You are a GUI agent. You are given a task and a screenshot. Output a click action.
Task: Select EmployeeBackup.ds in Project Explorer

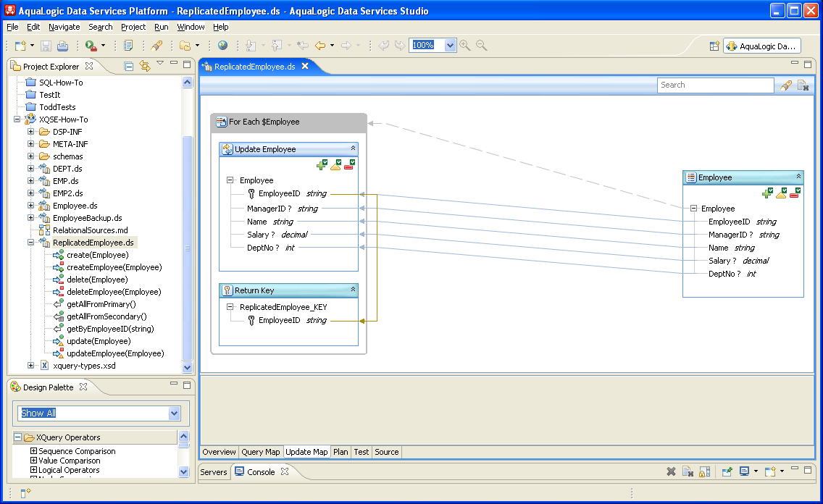(x=87, y=218)
